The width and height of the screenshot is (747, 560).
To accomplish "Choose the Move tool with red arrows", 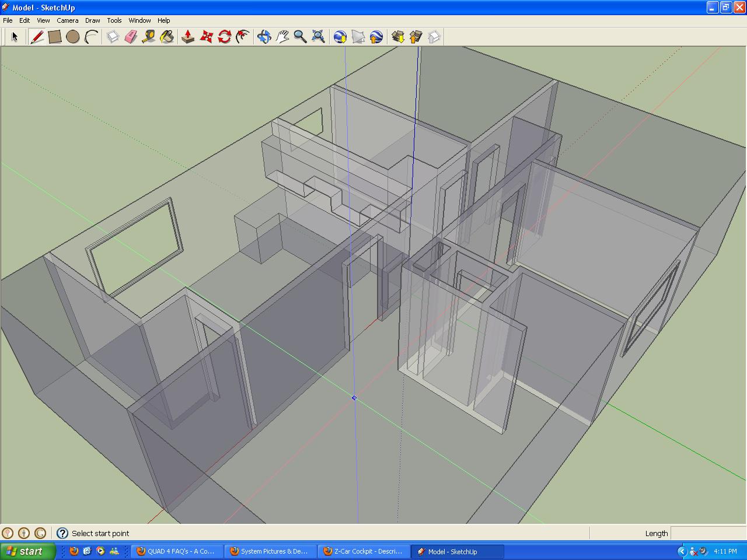I will (206, 37).
